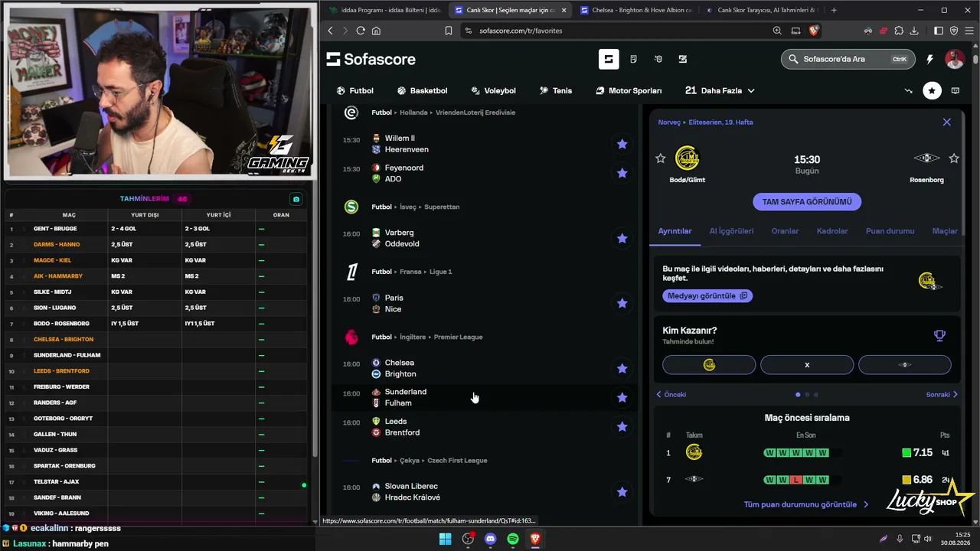980x551 pixels.
Task: Open the Premier League logo
Action: point(351,337)
